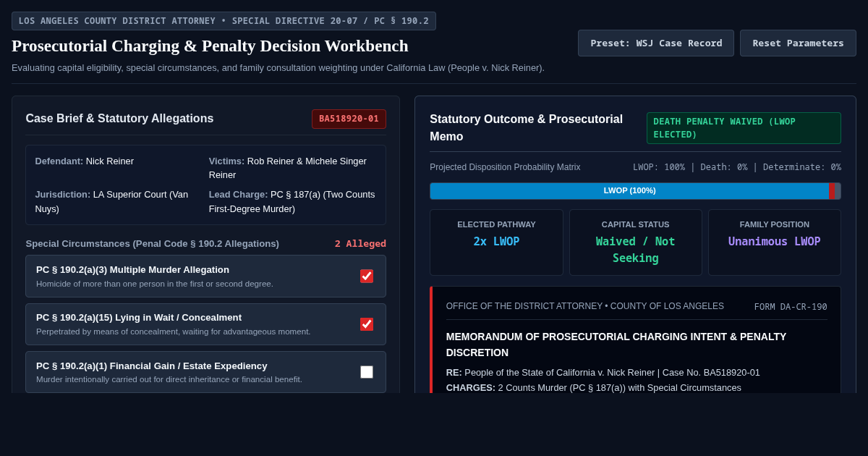Uncheck Lying in Wait / Concealment checkbox
This screenshot has width=868, height=456.
click(x=367, y=324)
